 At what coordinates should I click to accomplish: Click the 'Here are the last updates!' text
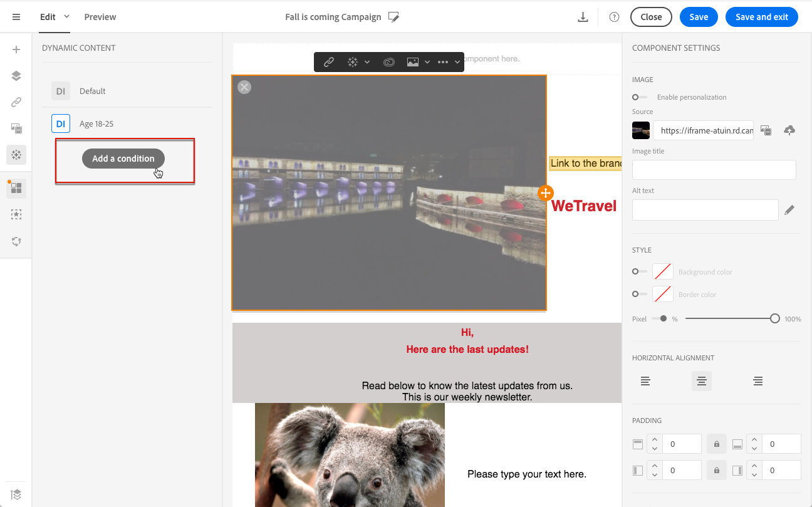pyautogui.click(x=467, y=350)
